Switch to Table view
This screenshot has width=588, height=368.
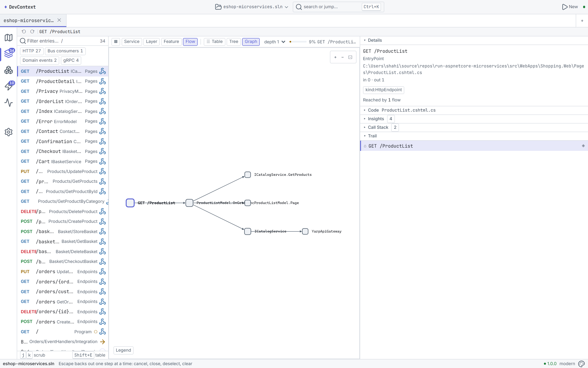pos(215,42)
